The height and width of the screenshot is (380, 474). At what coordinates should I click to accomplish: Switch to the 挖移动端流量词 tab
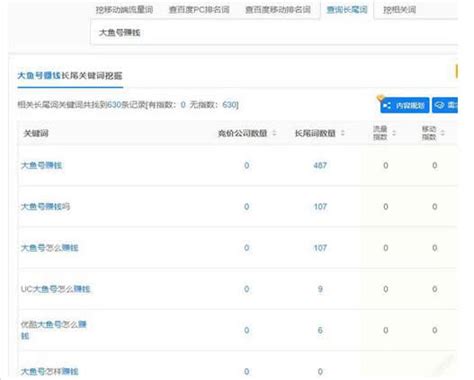(x=124, y=10)
